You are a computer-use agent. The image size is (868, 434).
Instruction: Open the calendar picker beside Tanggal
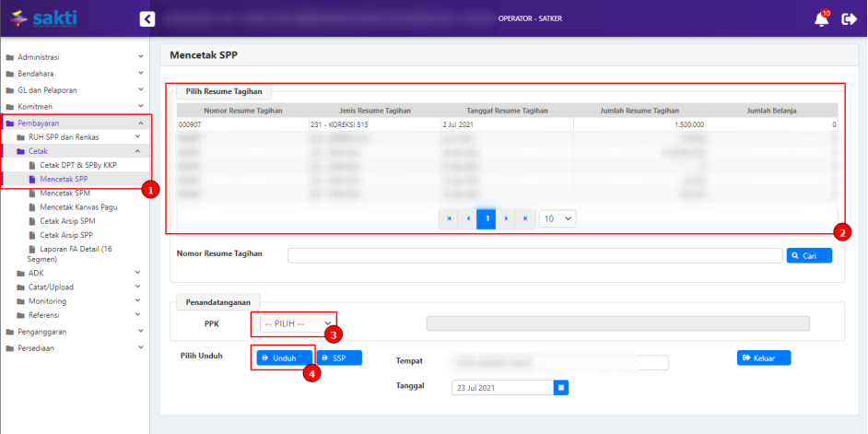point(561,388)
